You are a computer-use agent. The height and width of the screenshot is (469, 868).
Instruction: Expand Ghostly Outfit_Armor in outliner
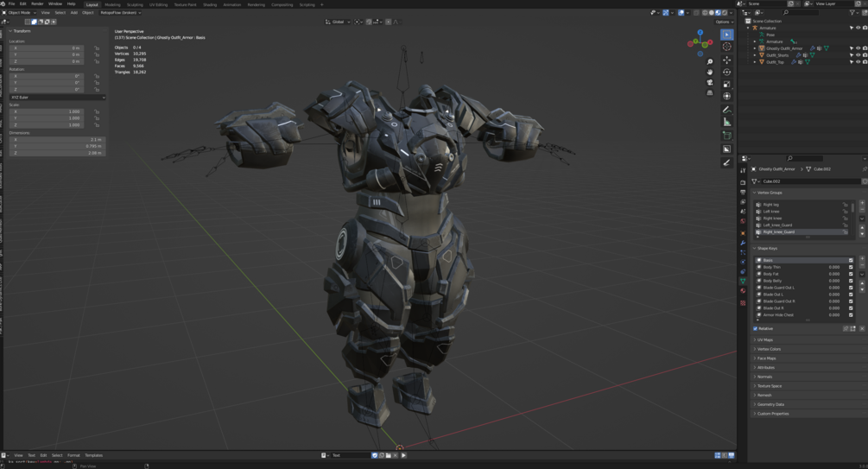tap(755, 48)
